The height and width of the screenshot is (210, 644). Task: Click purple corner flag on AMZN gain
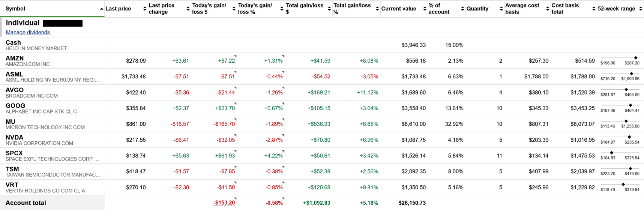pyautogui.click(x=235, y=56)
